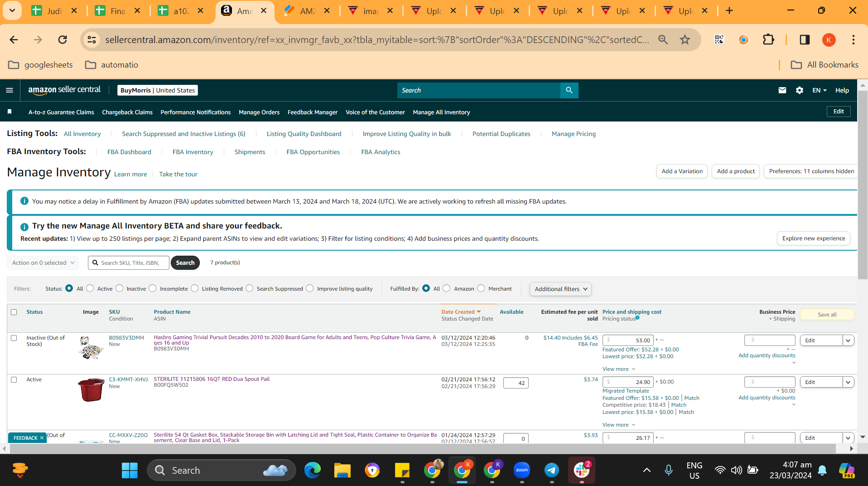Click the red pail product thumbnail
Screen dimensions: 868x486
coord(91,390)
